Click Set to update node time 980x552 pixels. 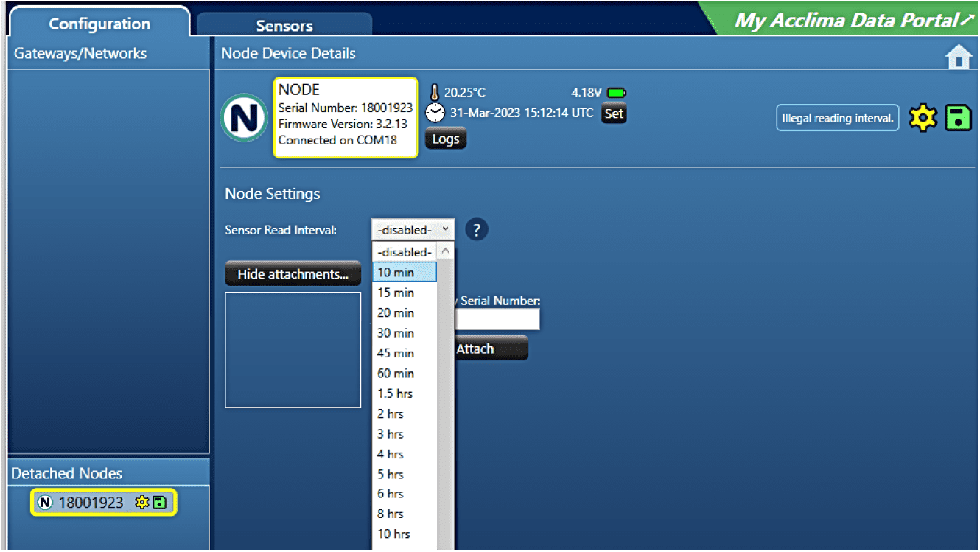pos(614,113)
